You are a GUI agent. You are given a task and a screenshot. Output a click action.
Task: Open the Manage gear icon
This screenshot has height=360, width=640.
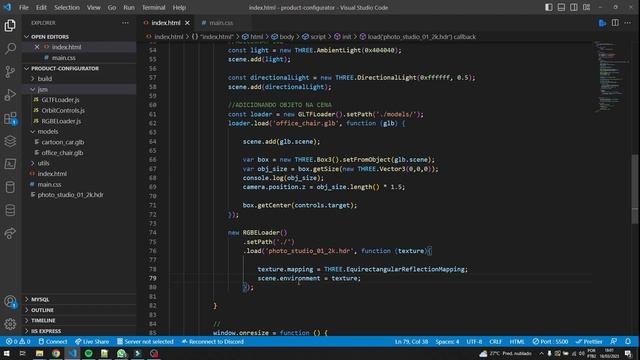click(10, 324)
